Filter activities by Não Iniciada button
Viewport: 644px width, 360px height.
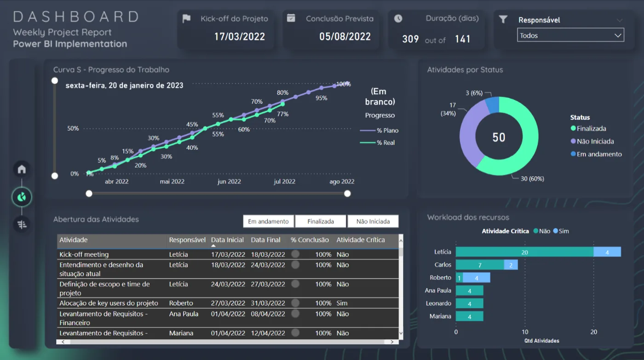(373, 221)
